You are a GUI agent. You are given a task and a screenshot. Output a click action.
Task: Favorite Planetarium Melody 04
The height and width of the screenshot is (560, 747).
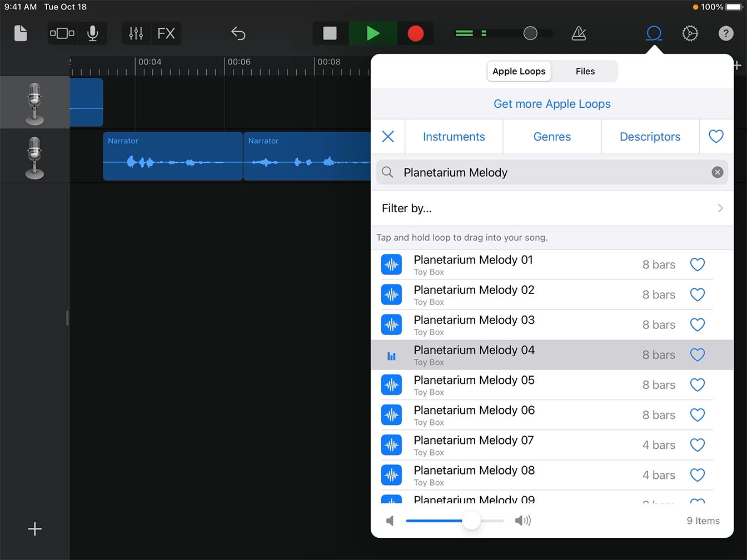pyautogui.click(x=697, y=354)
